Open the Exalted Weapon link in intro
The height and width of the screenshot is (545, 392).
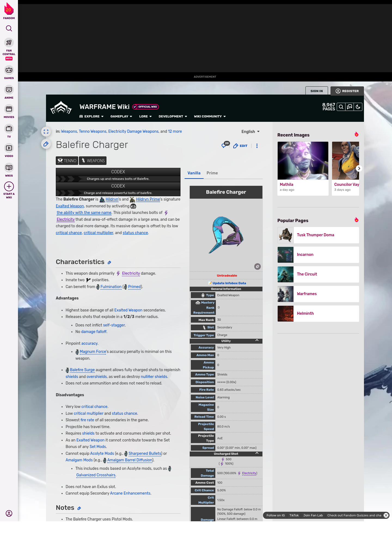pos(70,206)
